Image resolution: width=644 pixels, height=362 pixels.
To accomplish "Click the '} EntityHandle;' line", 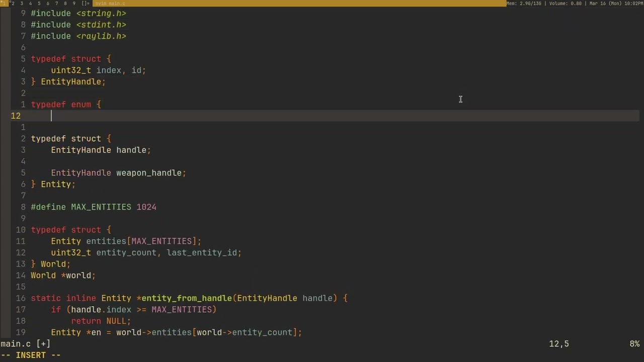I will tap(68, 81).
